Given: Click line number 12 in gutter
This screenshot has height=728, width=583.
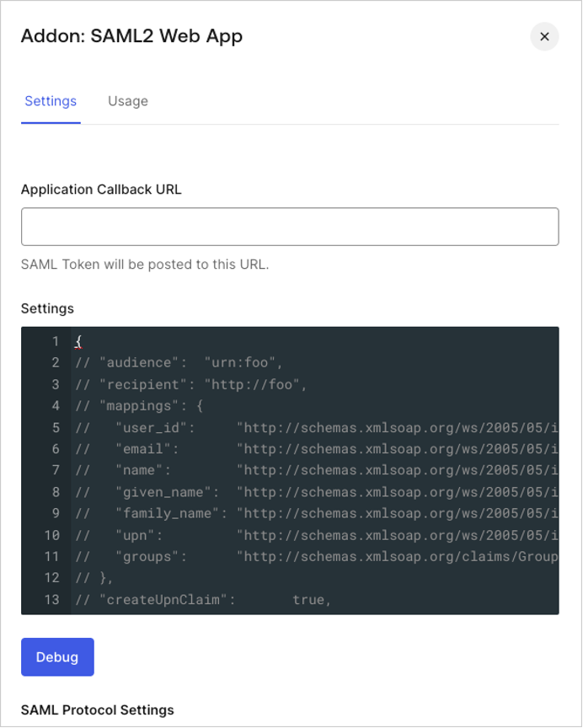Looking at the screenshot, I should [52, 578].
